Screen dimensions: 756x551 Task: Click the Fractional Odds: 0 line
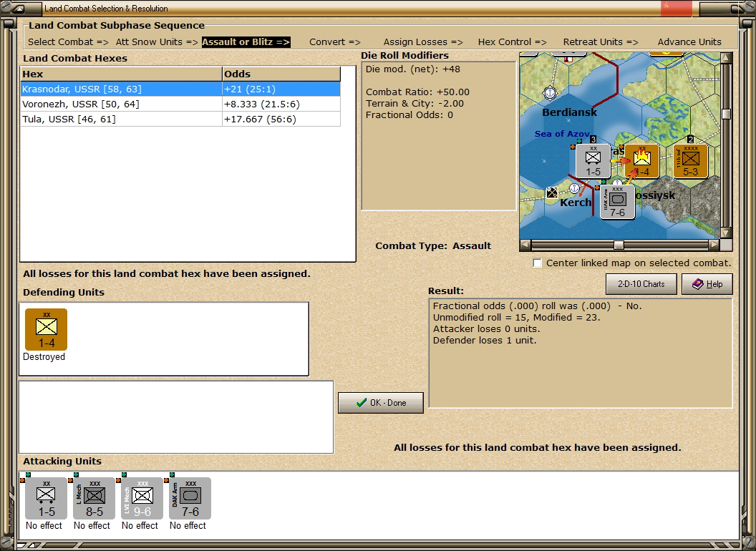pos(409,114)
